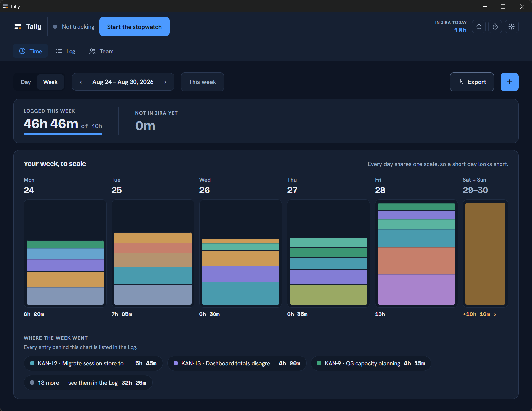Click the bottom purple segment in Friday's bar
Image resolution: width=532 pixels, height=411 pixels.
tap(416, 290)
